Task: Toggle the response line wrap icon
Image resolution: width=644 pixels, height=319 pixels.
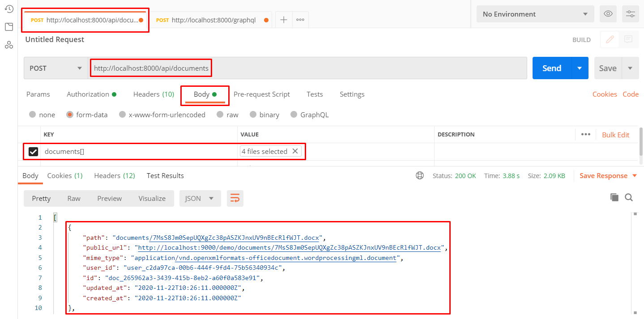Action: click(235, 198)
